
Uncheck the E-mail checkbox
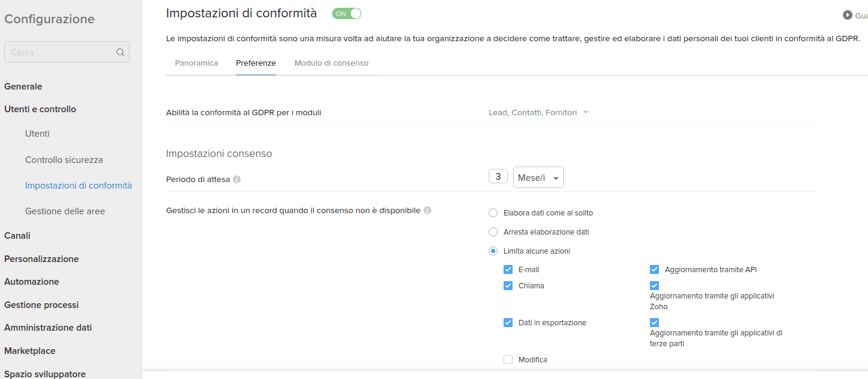508,270
